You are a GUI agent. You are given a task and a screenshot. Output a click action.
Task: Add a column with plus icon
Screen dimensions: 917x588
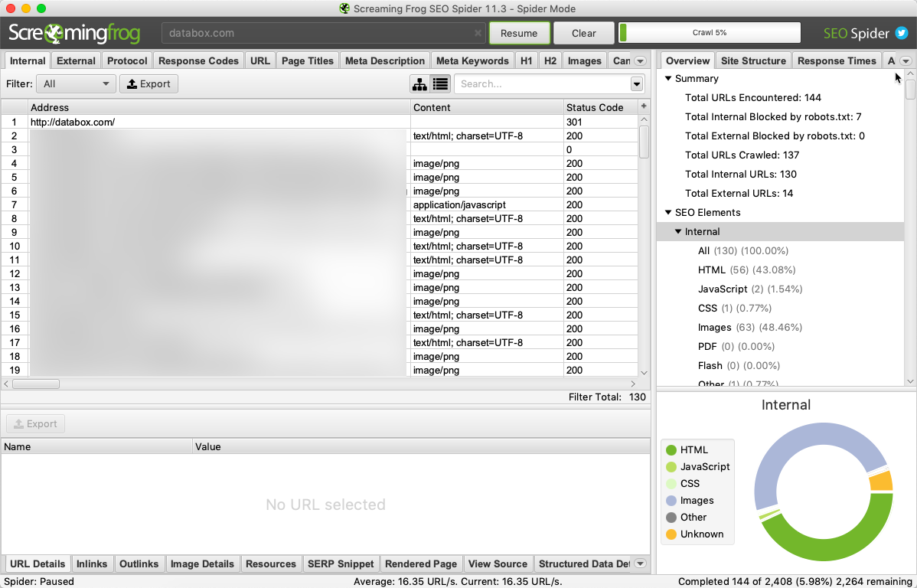[644, 106]
